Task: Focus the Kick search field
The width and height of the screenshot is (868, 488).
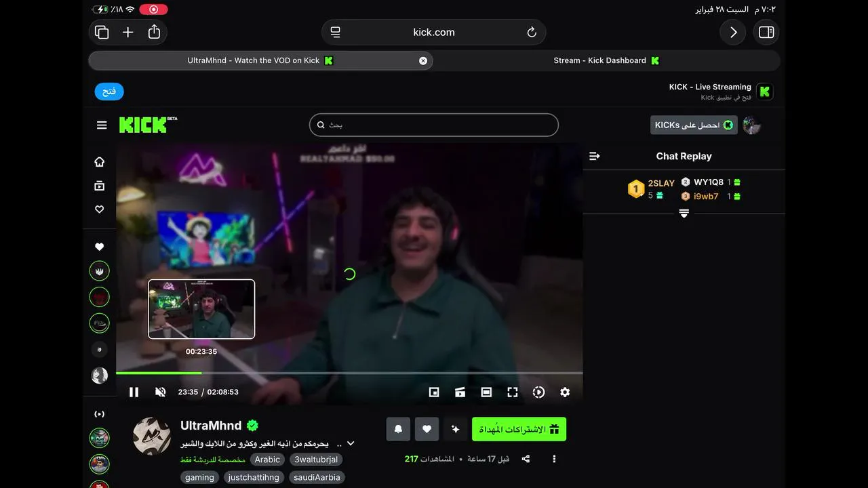Action: tap(434, 125)
